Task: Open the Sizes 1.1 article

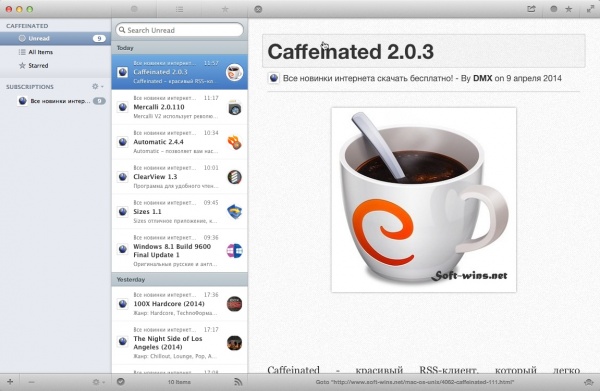Action: click(x=179, y=212)
